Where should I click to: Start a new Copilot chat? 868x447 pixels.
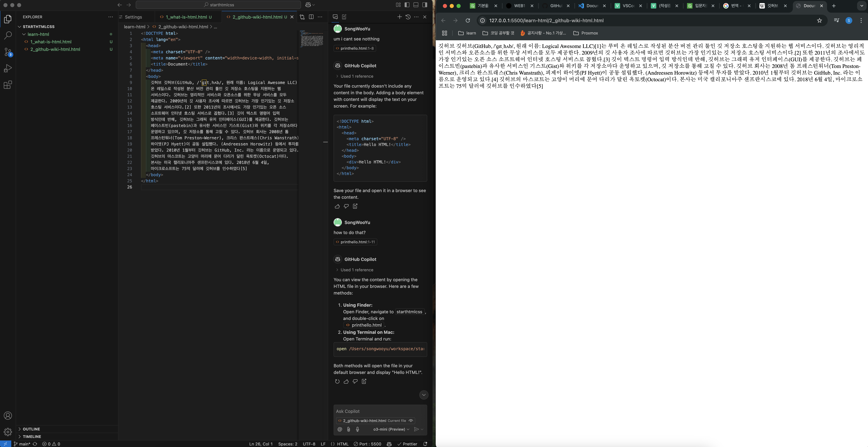[x=399, y=17]
